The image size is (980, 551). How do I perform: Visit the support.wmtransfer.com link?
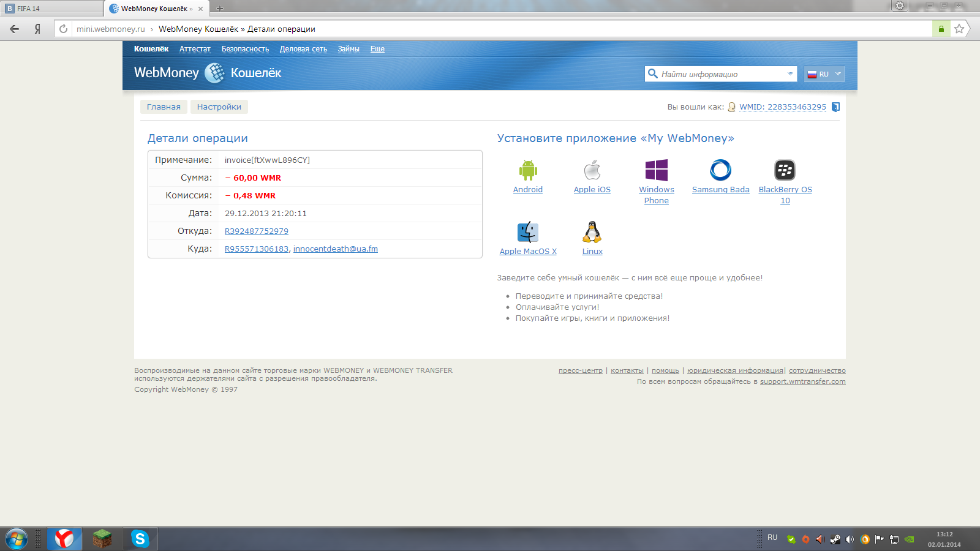pos(803,381)
